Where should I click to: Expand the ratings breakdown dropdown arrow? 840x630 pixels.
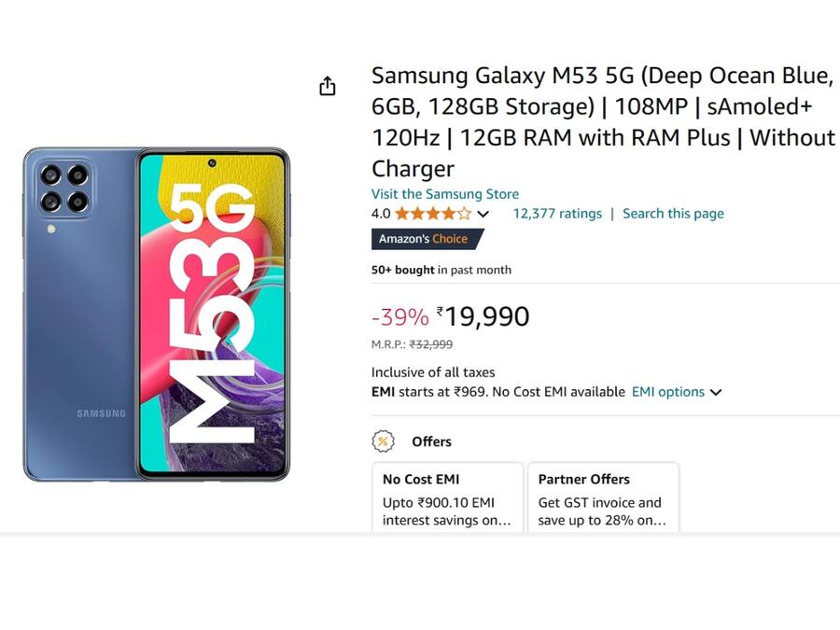[x=483, y=214]
